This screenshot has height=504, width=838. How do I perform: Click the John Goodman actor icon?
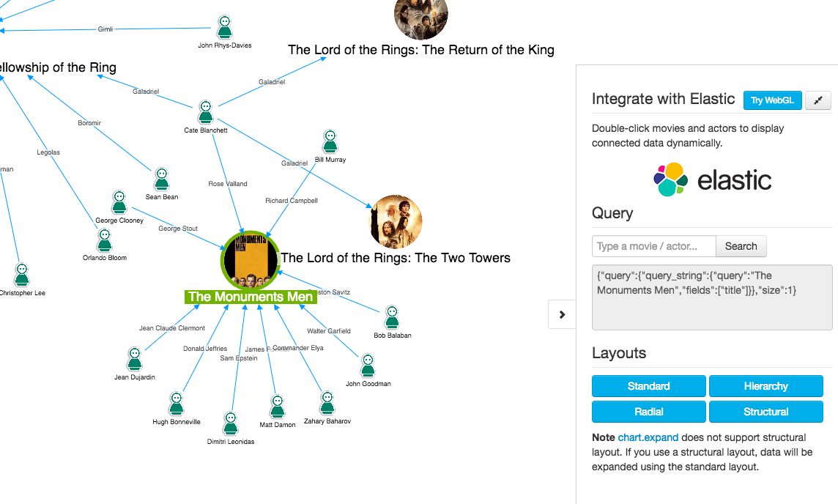[x=368, y=366]
